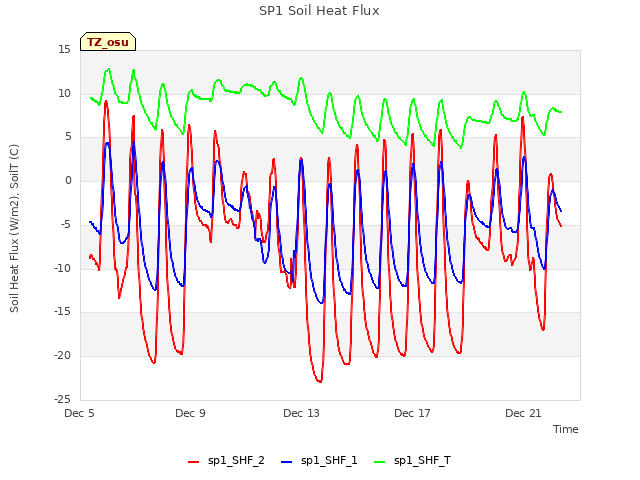Viewport: 640px width, 480px height.
Task: Click the -15 y-axis tick label
Action: (62, 312)
